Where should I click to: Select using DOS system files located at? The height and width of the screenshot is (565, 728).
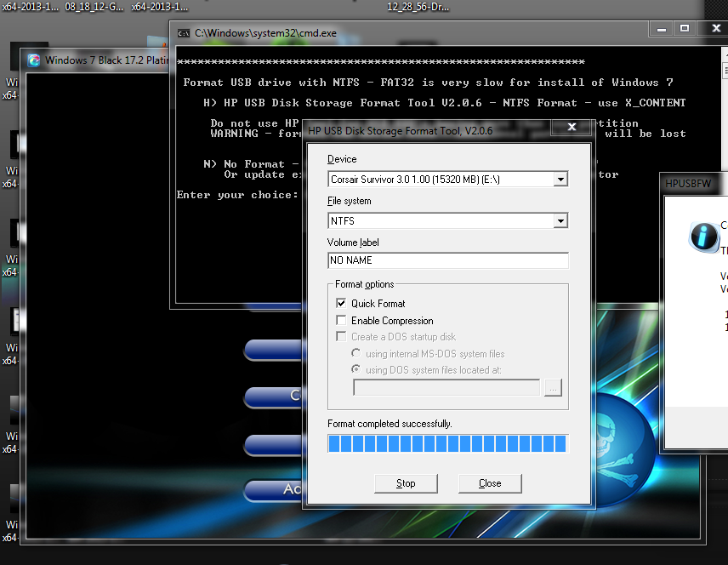click(x=356, y=369)
